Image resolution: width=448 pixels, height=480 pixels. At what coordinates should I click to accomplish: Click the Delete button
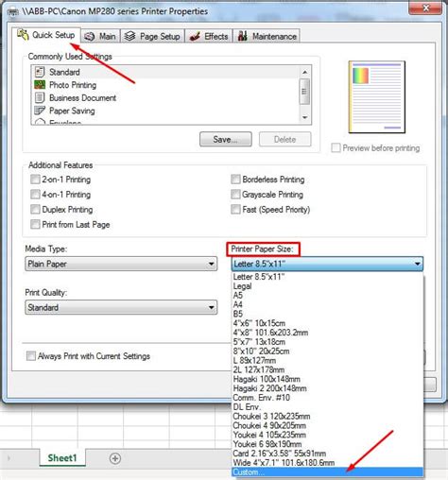284,139
